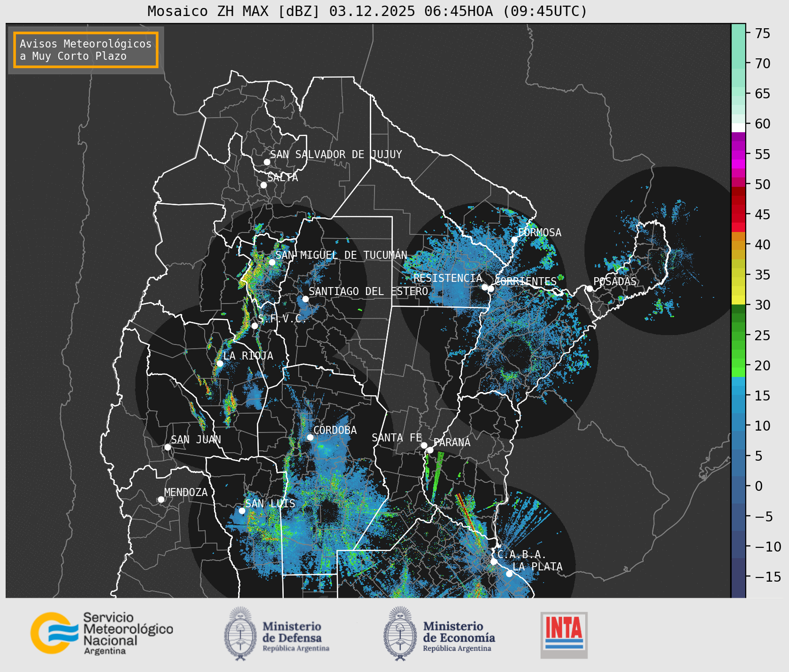Click the Ministerio de Economía emblem
Viewport: 789px width, 672px height.
[400, 633]
